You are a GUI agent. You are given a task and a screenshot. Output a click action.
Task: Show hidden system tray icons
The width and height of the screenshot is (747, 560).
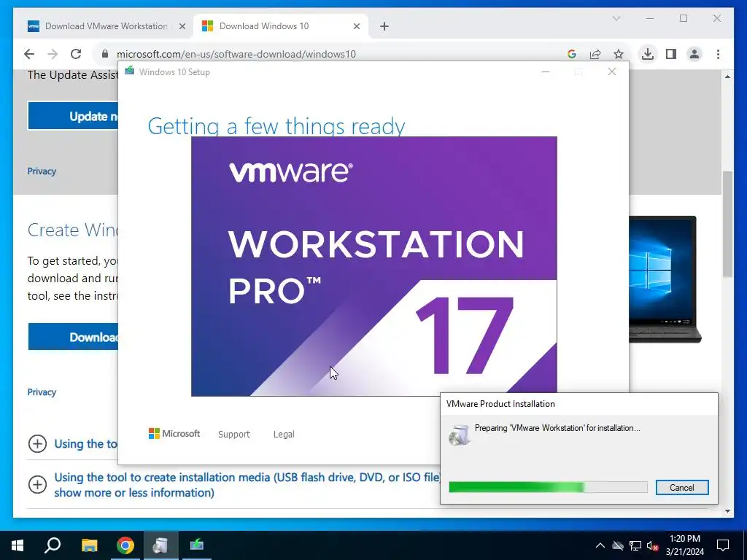point(600,545)
